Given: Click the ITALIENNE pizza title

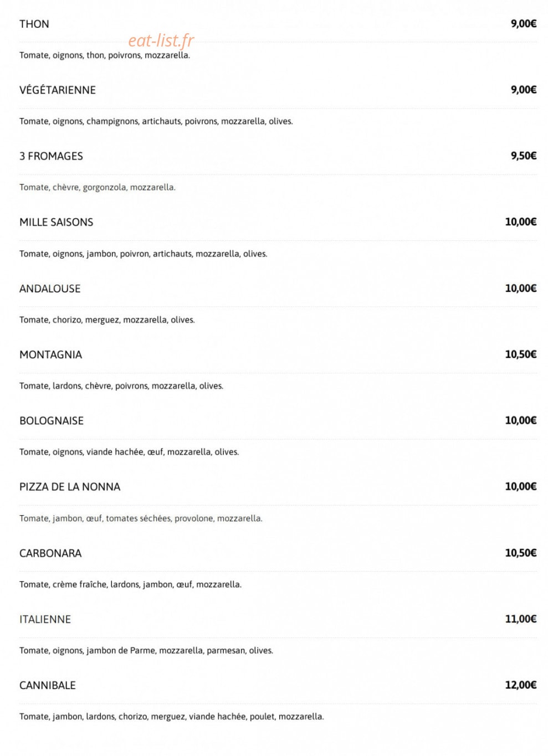Looking at the screenshot, I should point(45,619).
